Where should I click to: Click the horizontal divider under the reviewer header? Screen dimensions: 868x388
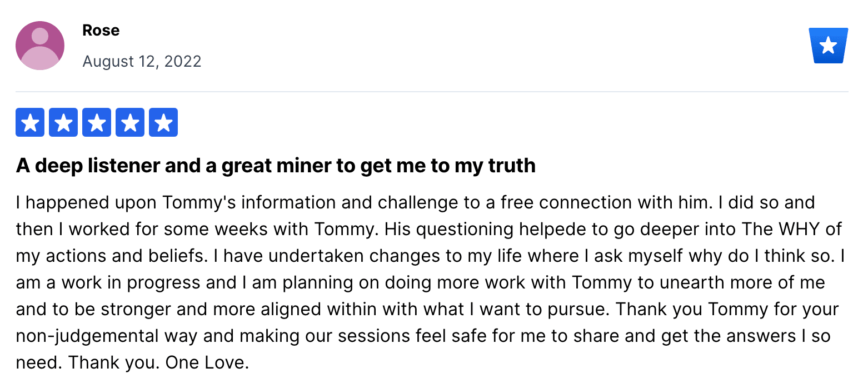click(x=432, y=91)
